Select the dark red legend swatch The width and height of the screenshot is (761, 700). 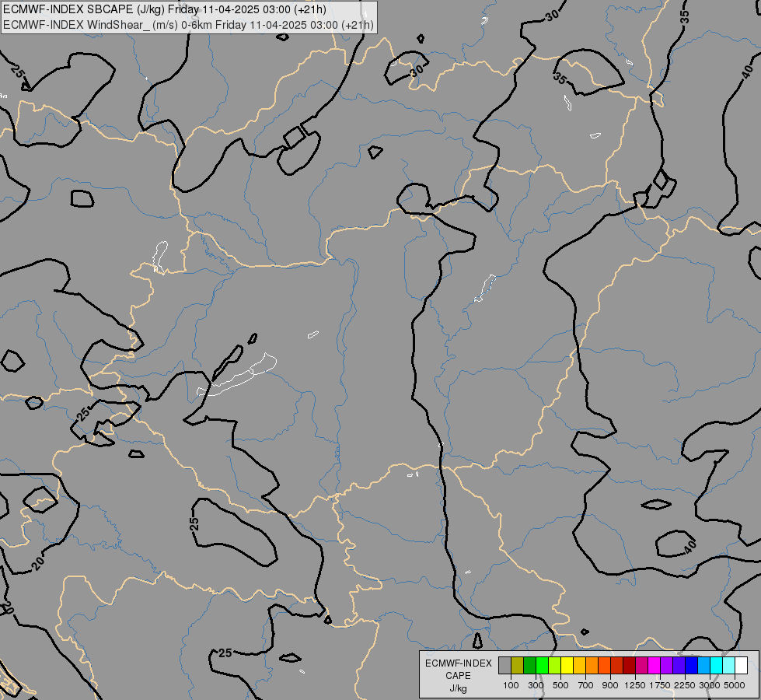point(629,665)
